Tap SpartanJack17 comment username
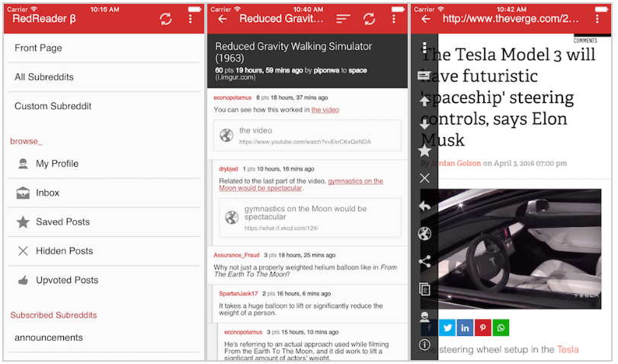The height and width of the screenshot is (364, 618). click(239, 294)
